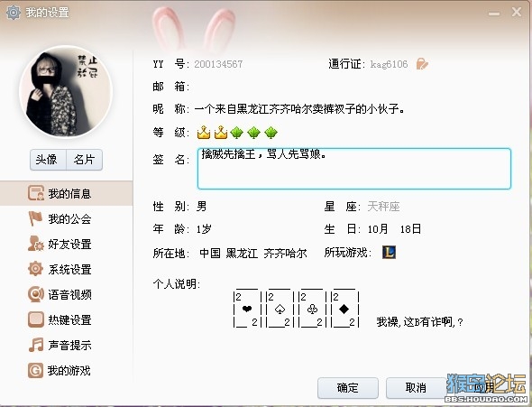The image size is (532, 407).
Task: Click the 名片 button
Action: click(x=84, y=160)
